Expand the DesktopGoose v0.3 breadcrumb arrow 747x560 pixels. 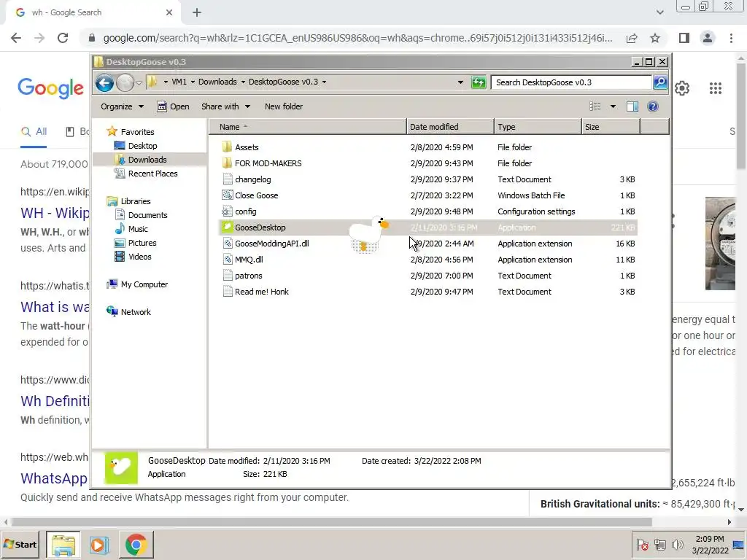(x=324, y=82)
